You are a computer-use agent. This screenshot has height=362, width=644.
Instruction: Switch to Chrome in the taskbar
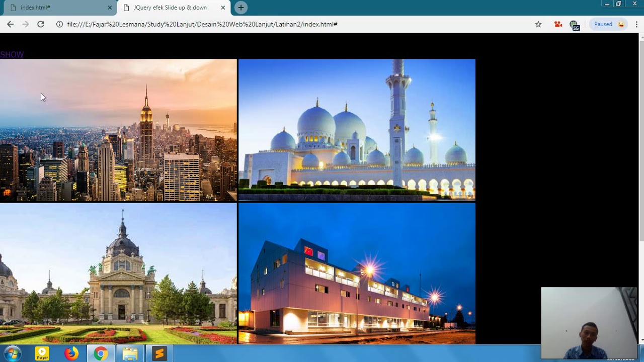[x=101, y=354]
